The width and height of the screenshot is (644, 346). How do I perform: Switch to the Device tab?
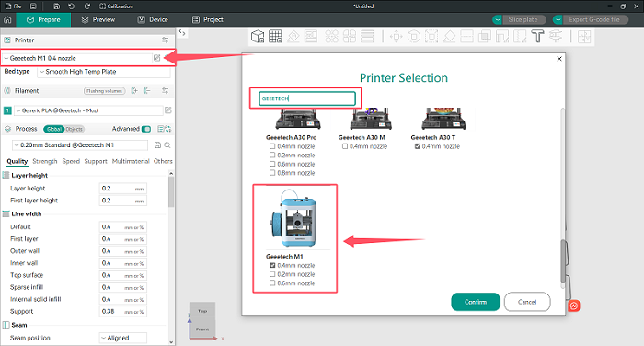pos(153,19)
